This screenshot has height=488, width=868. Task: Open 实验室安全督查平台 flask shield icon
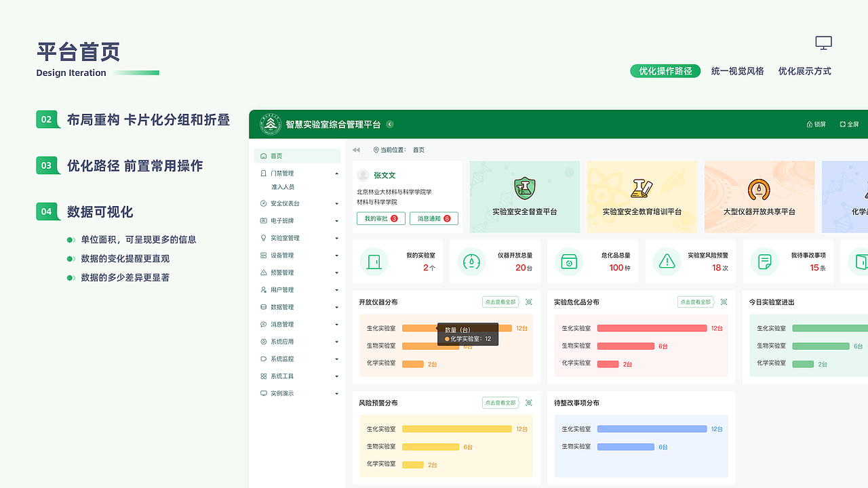tap(525, 188)
